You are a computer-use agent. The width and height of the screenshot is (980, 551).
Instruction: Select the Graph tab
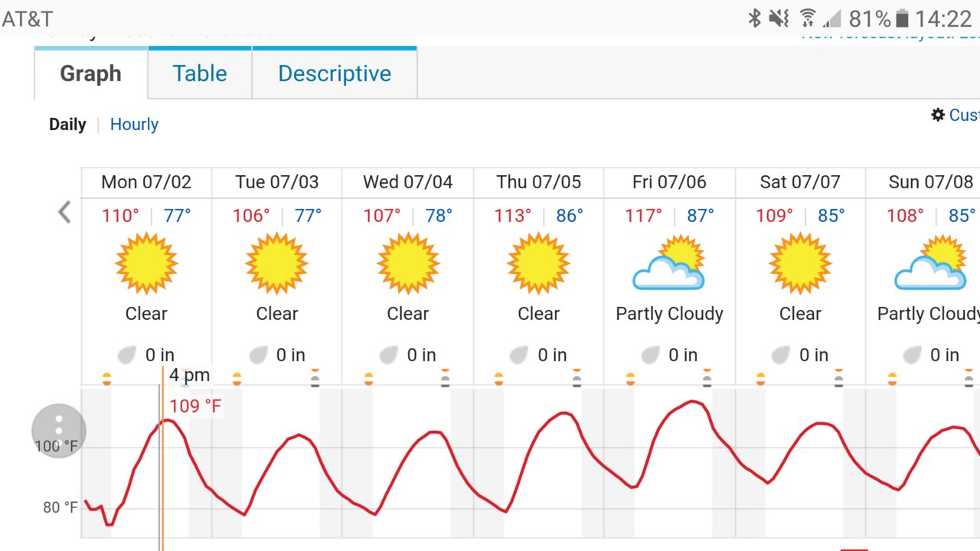coord(90,73)
